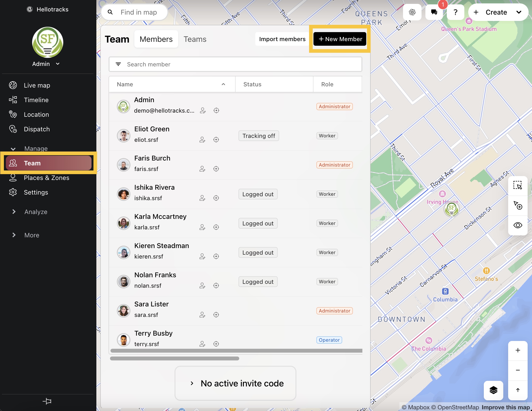Open Dispatch from the sidebar
The image size is (532, 411).
coord(37,129)
